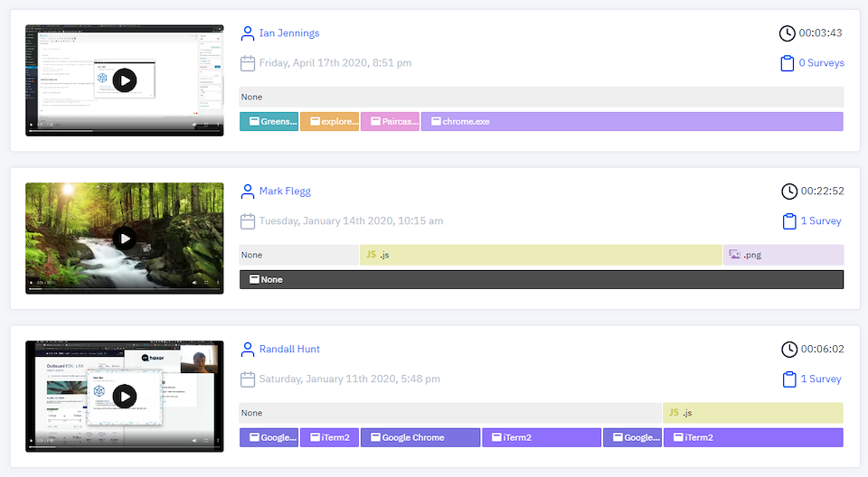Select the orange explore... app segment
The height and width of the screenshot is (477, 868).
tap(329, 122)
